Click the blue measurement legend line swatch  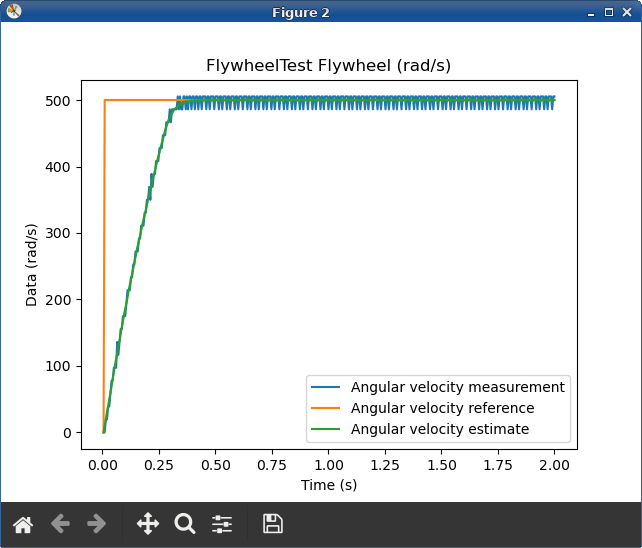coord(326,387)
